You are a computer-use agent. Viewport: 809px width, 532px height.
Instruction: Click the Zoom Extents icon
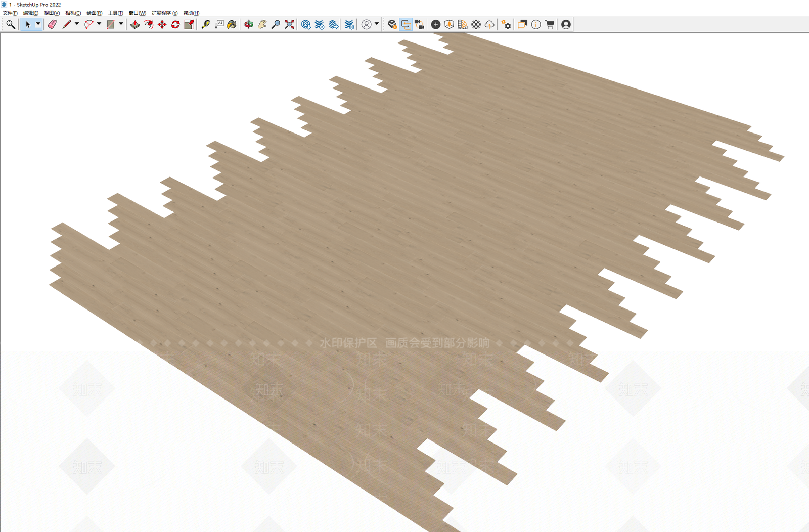click(289, 24)
